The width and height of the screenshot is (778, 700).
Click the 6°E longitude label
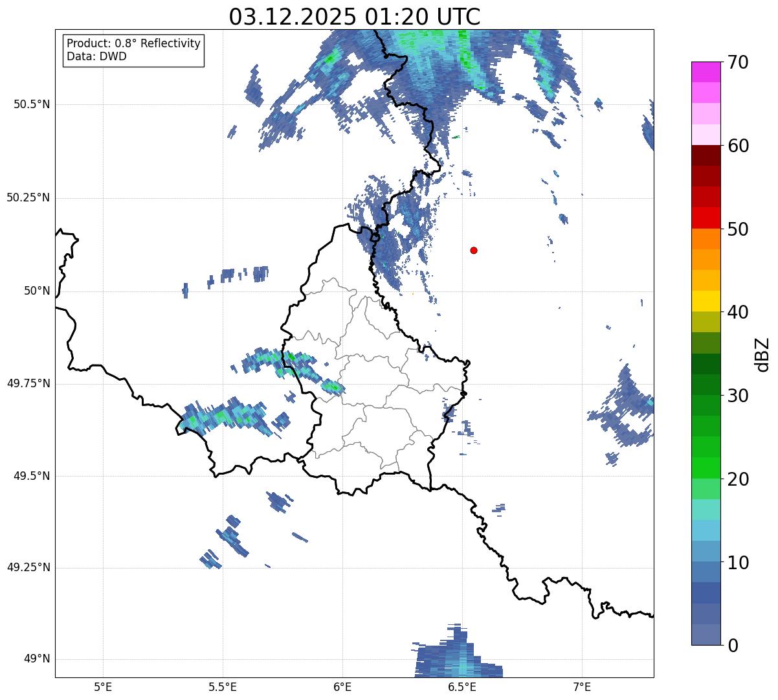[342, 686]
